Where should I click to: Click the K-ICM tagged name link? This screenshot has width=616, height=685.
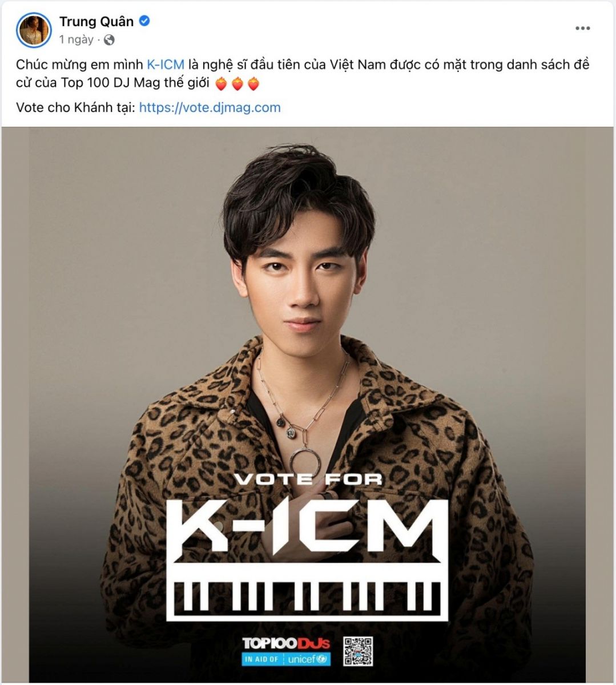click(x=166, y=65)
